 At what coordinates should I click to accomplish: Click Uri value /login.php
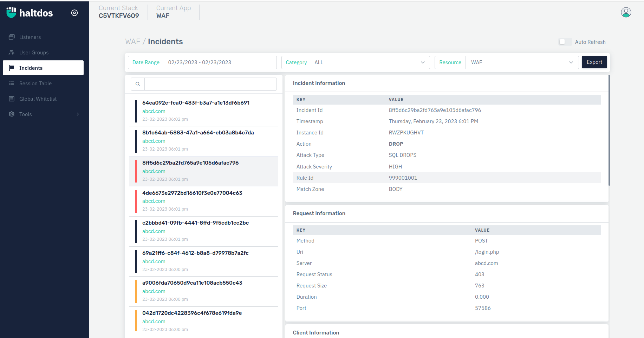[487, 252]
